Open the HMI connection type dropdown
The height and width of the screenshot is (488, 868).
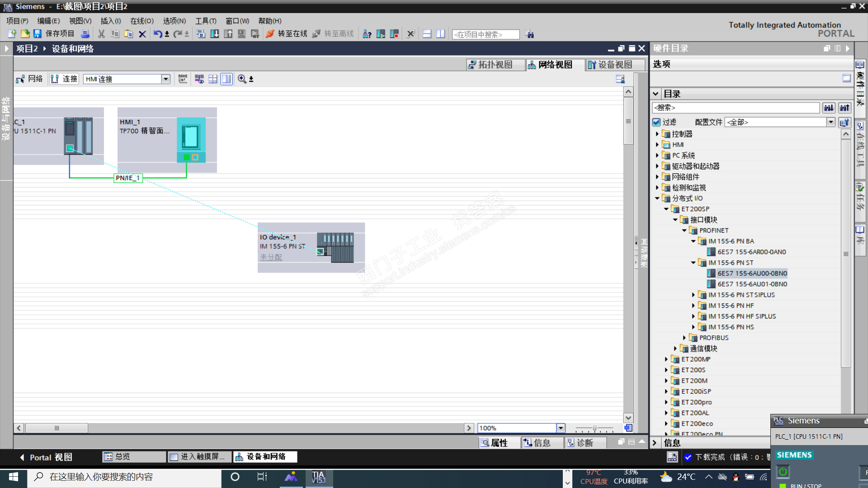click(165, 79)
